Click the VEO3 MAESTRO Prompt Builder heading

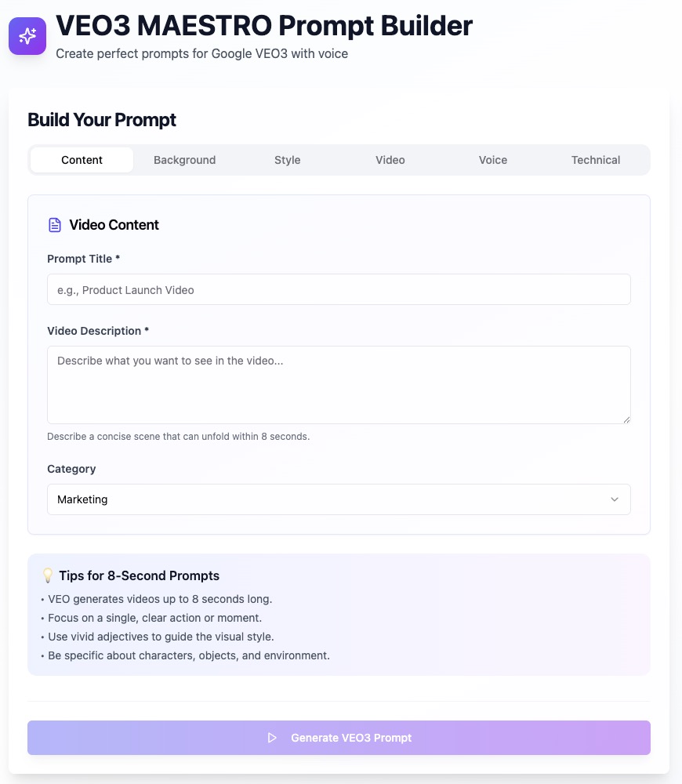(x=264, y=26)
